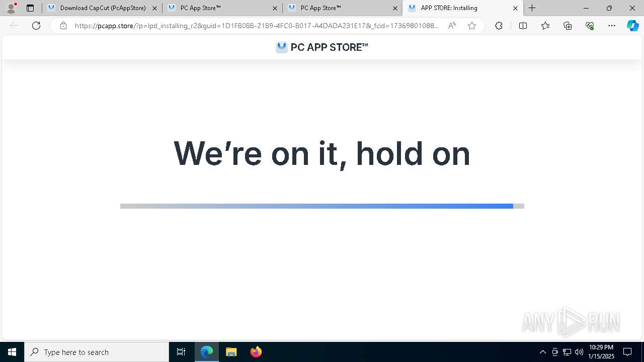Viewport: 644px width, 362px height.
Task: Open the Windows Start menu
Action: point(12,352)
